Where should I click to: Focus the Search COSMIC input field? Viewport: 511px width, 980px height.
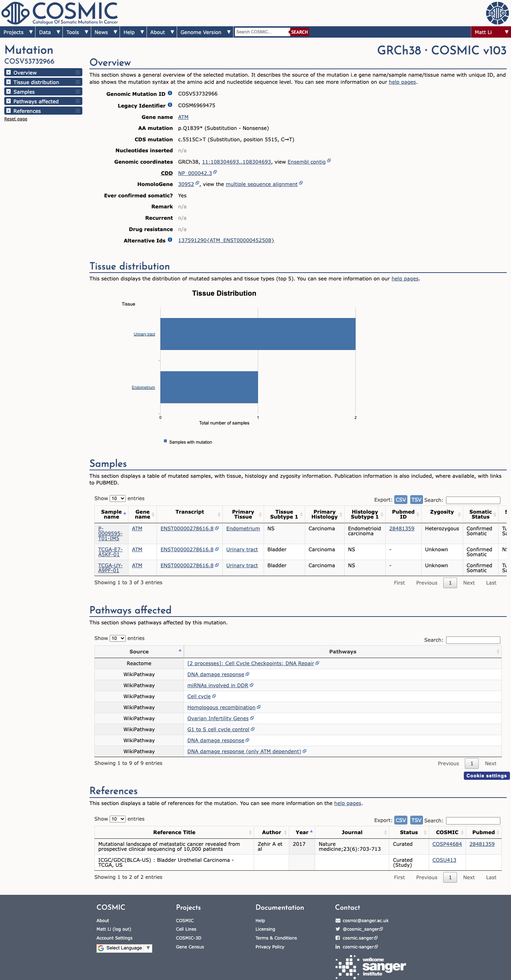tap(262, 32)
